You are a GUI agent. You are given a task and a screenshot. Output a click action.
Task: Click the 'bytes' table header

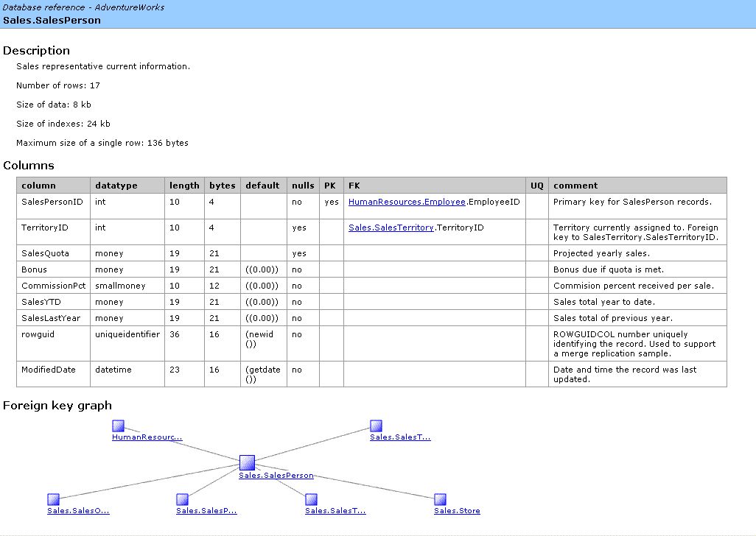point(223,186)
